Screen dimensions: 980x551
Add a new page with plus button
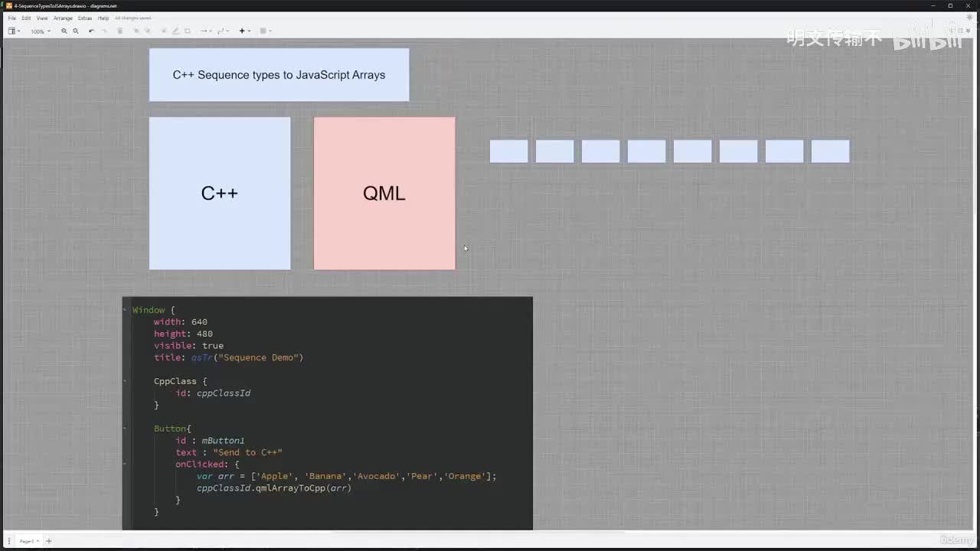coord(49,541)
